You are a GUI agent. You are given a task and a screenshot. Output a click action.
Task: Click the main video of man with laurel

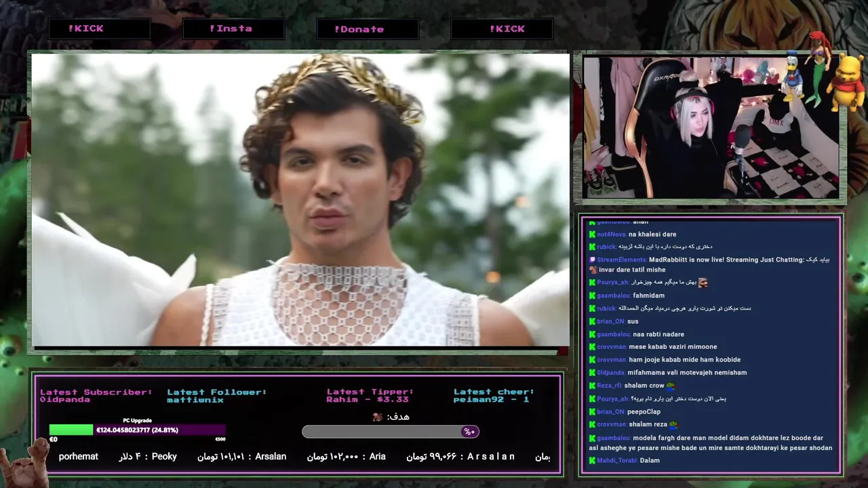click(300, 200)
